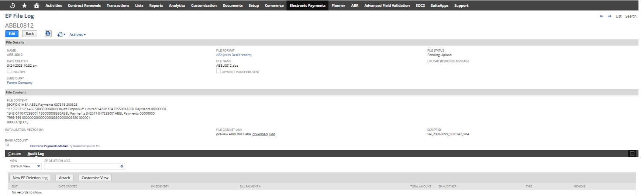The width and height of the screenshot is (644, 196).
Task: Open the Electronic Payments menu
Action: 307,6
